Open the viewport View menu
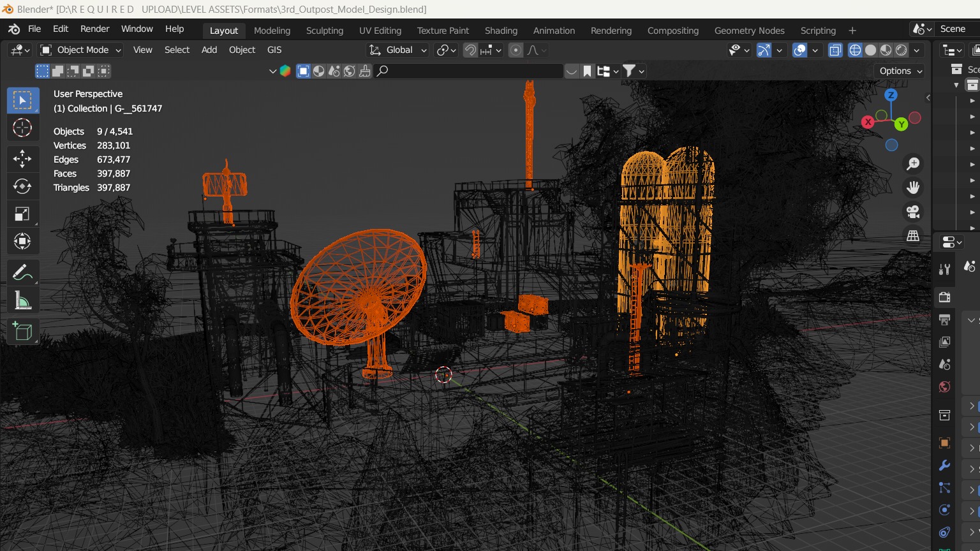Image resolution: width=980 pixels, height=551 pixels. 142,50
